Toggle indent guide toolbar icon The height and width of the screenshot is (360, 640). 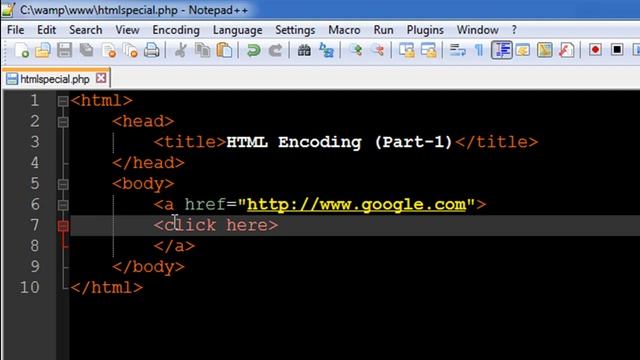(x=501, y=50)
